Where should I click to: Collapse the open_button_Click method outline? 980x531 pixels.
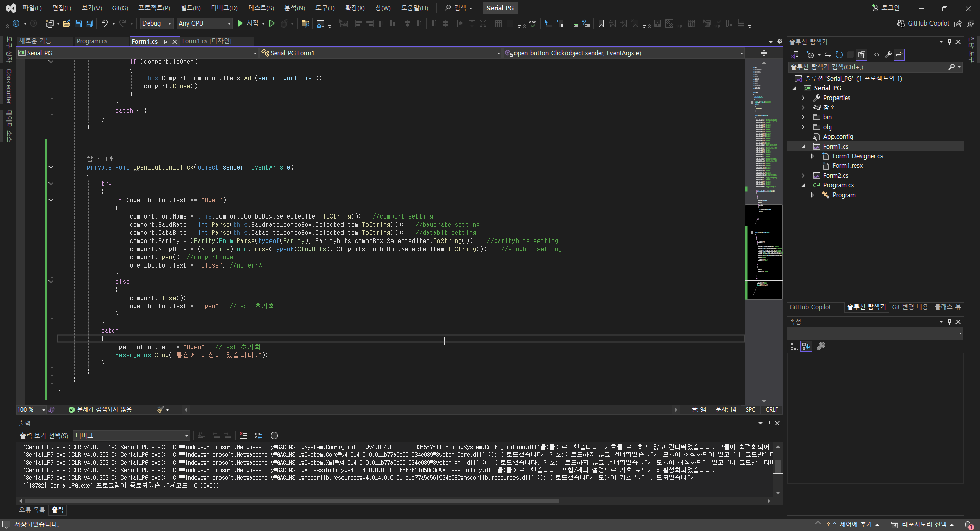51,167
